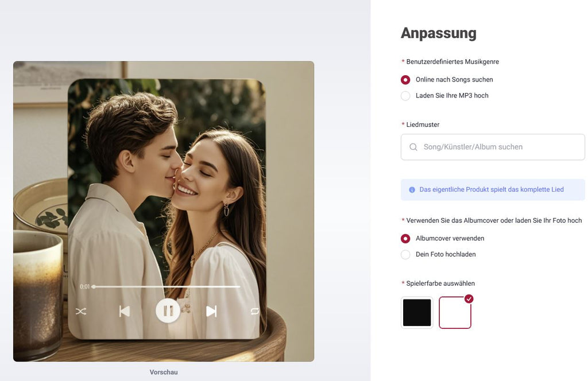This screenshot has width=588, height=381.
Task: Click the blue info icon in the banner
Action: (412, 190)
